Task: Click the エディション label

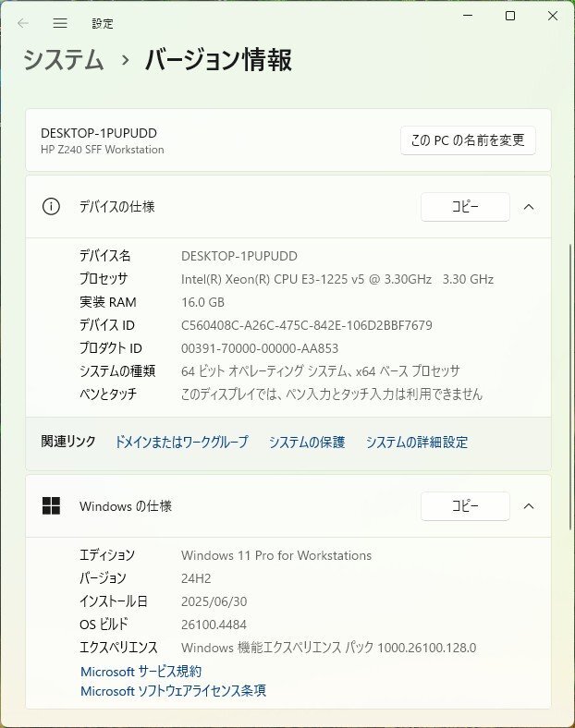Action: pyautogui.click(x=107, y=555)
